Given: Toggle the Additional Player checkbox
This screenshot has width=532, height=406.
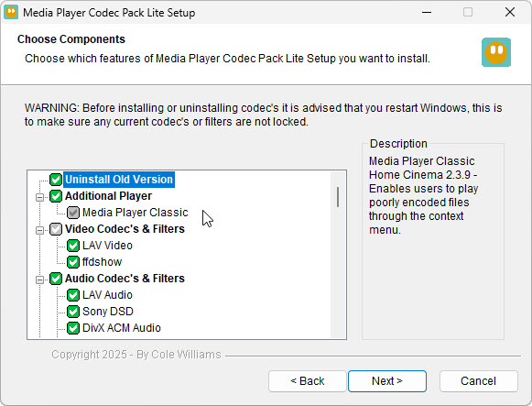Looking at the screenshot, I should (x=56, y=196).
